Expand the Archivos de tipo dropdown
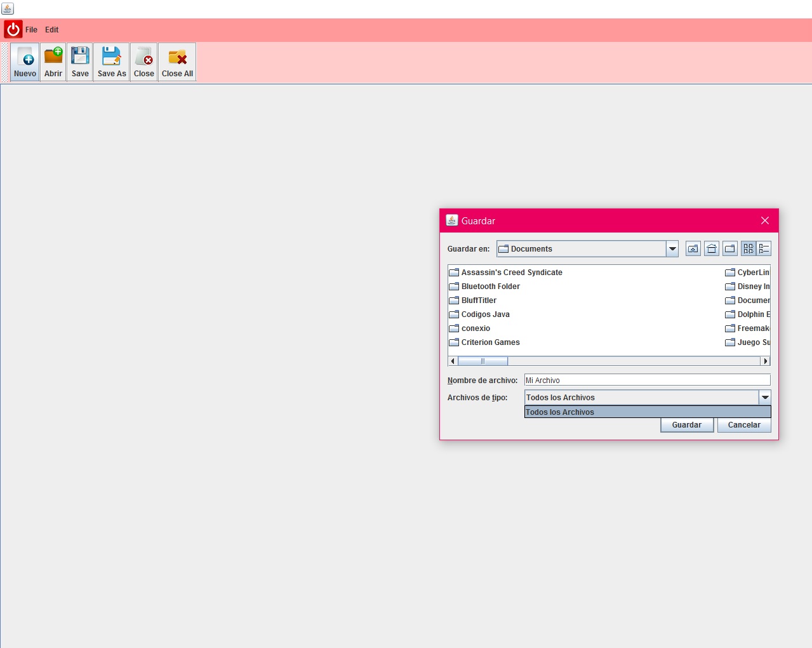This screenshot has height=648, width=812. pyautogui.click(x=765, y=398)
